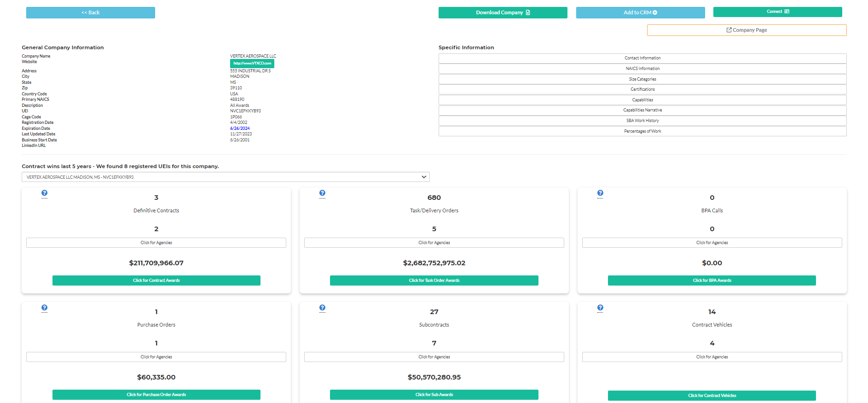Add this company to CRM

(x=640, y=12)
